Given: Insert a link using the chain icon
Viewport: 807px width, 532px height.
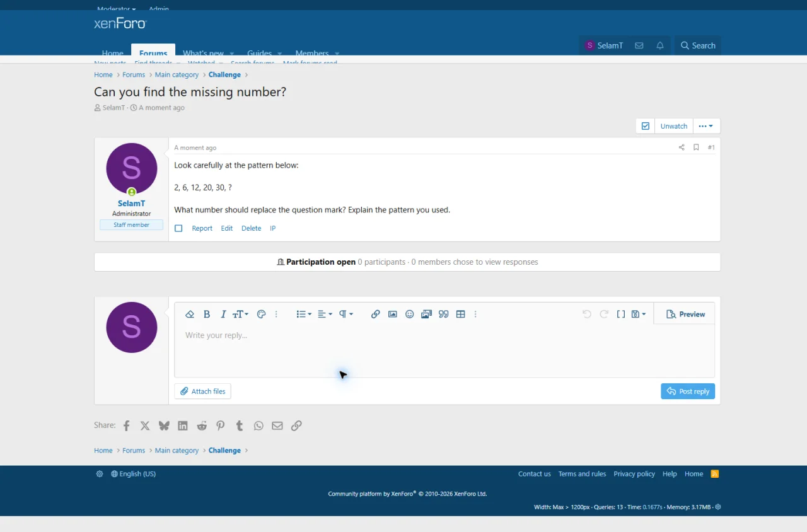Looking at the screenshot, I should click(376, 314).
